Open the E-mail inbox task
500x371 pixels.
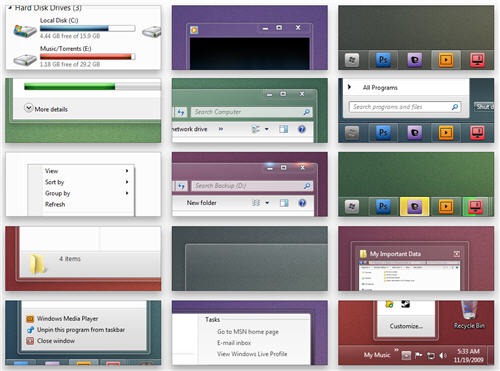[234, 343]
